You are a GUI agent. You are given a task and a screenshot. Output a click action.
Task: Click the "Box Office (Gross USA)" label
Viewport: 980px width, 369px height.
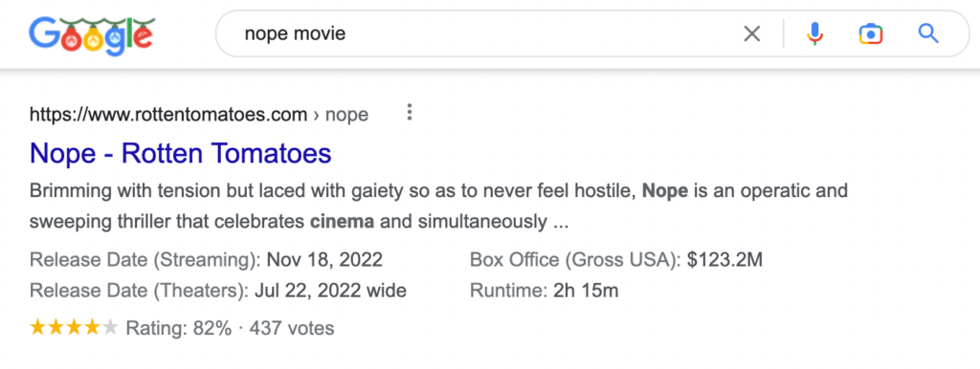575,260
